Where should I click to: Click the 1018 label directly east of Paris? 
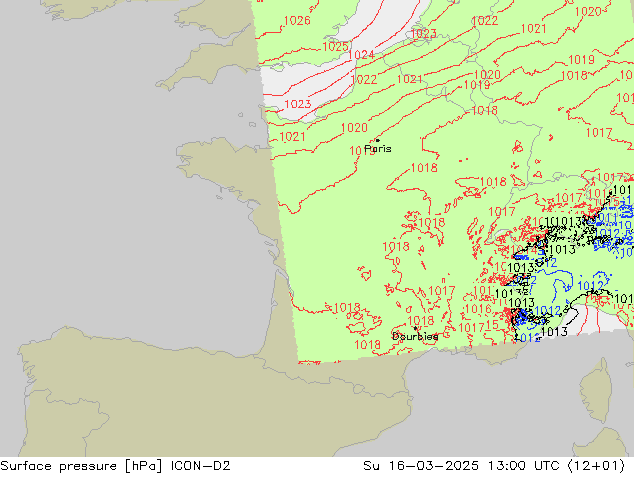[424, 168]
